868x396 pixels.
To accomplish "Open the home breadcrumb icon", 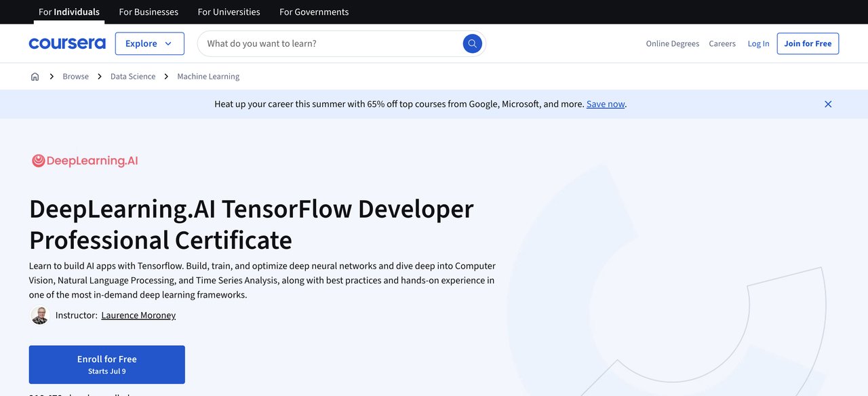I will point(35,76).
